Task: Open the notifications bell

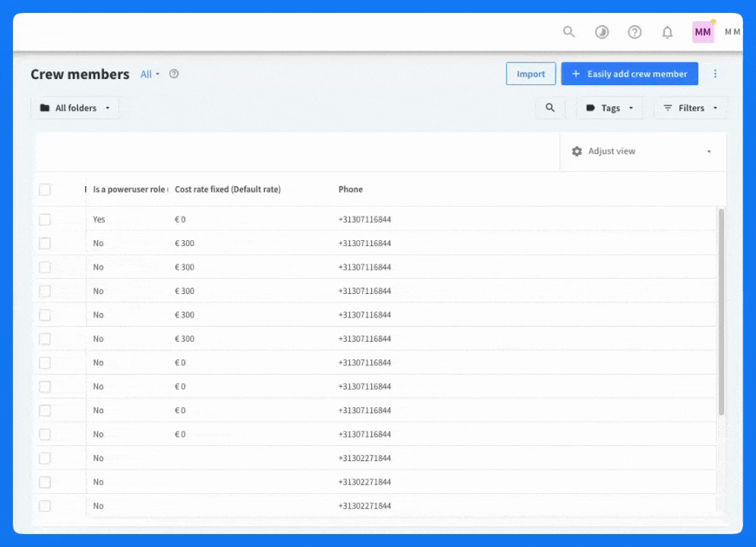Action: (x=667, y=32)
